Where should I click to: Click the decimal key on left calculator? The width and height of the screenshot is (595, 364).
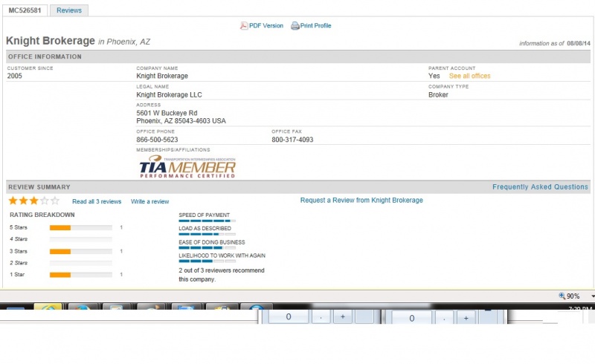(321, 316)
